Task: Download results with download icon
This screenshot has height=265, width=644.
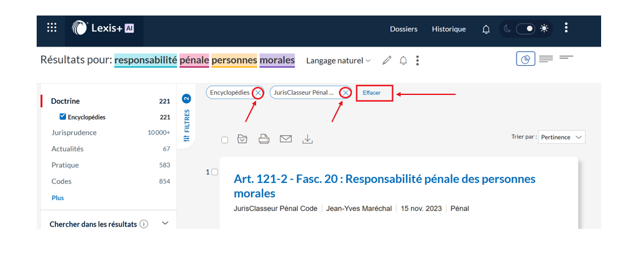Action: 307,139
